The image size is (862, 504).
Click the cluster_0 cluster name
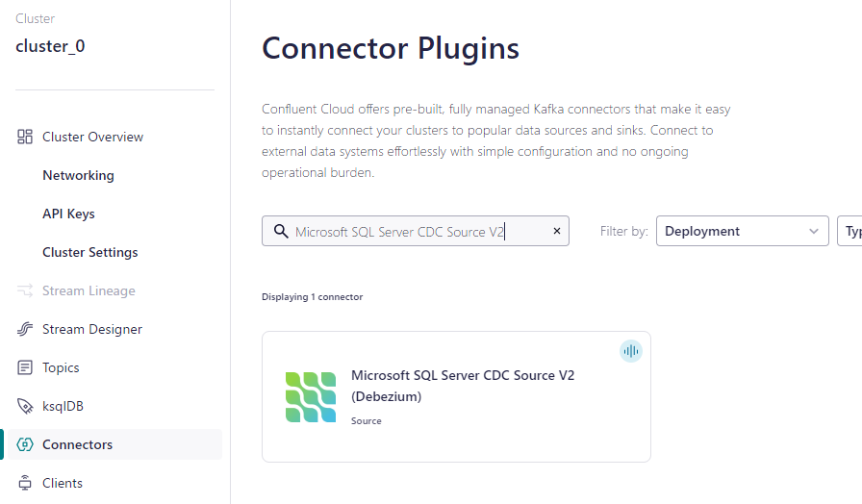click(50, 46)
